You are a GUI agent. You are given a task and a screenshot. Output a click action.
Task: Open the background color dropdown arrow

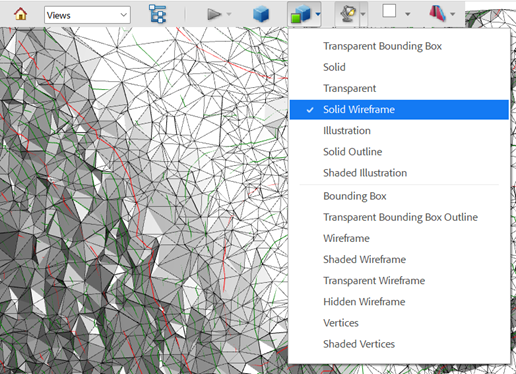click(x=407, y=14)
